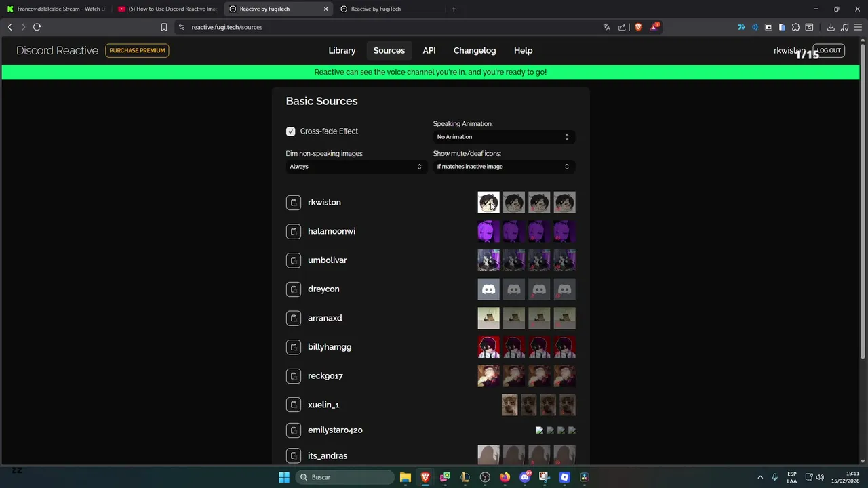Copy the source link for billyhamgg
This screenshot has height=488, width=868.
(294, 347)
